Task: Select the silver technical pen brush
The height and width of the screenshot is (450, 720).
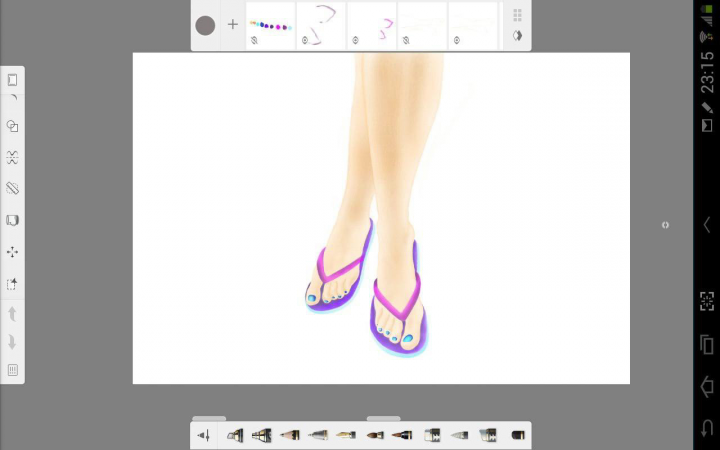Action: coord(318,435)
